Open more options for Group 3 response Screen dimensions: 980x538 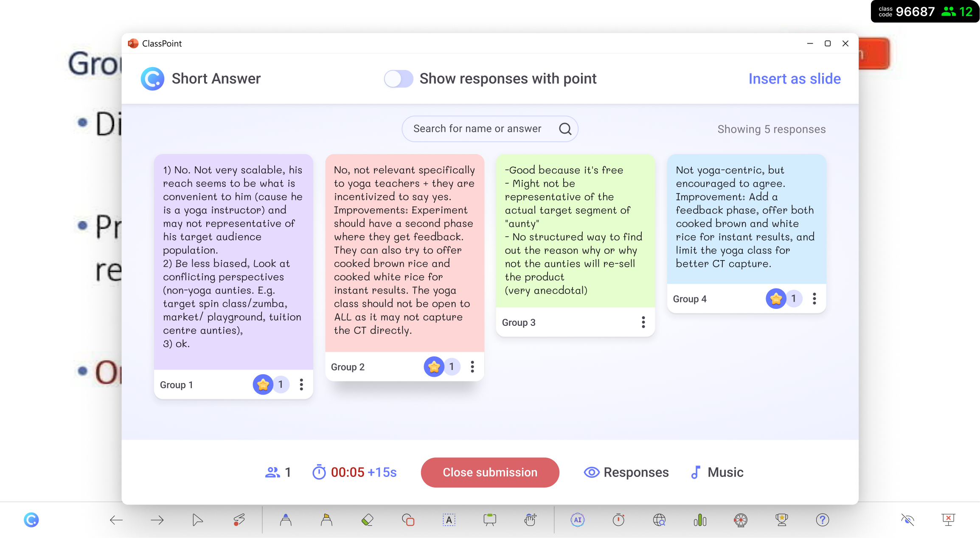pyautogui.click(x=643, y=322)
